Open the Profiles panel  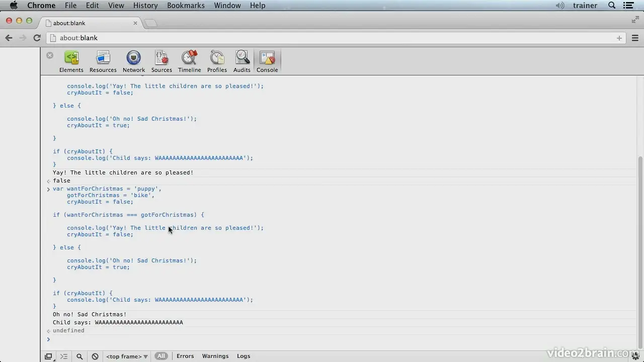[x=217, y=62]
